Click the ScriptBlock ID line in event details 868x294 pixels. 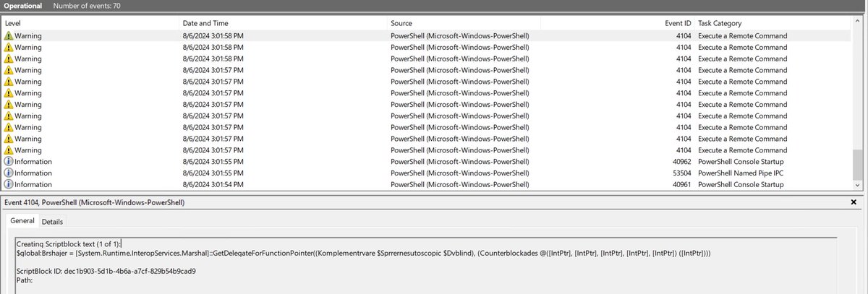(x=106, y=271)
